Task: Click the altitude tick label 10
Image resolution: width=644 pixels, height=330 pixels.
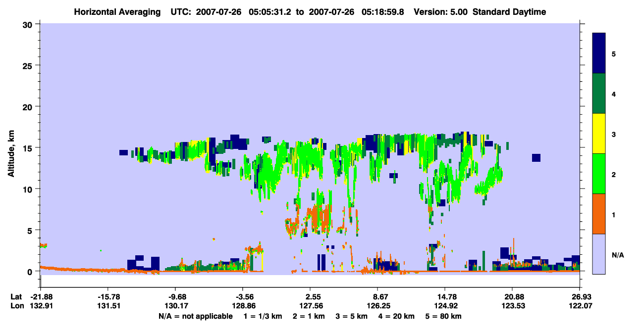Action: [x=29, y=189]
